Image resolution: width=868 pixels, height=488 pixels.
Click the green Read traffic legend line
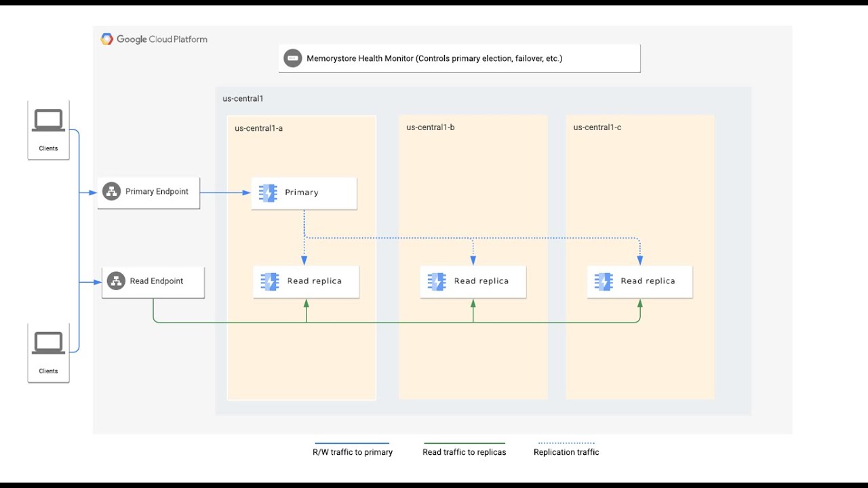coord(465,443)
